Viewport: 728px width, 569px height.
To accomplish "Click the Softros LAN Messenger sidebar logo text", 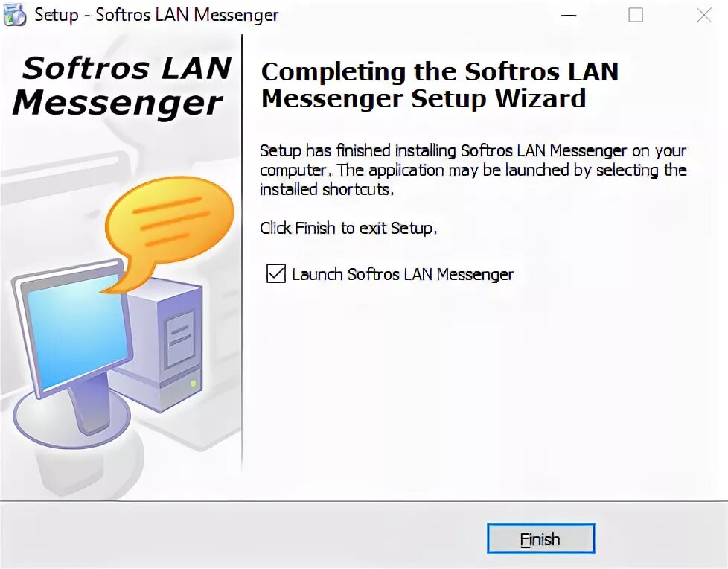I will 121,85.
